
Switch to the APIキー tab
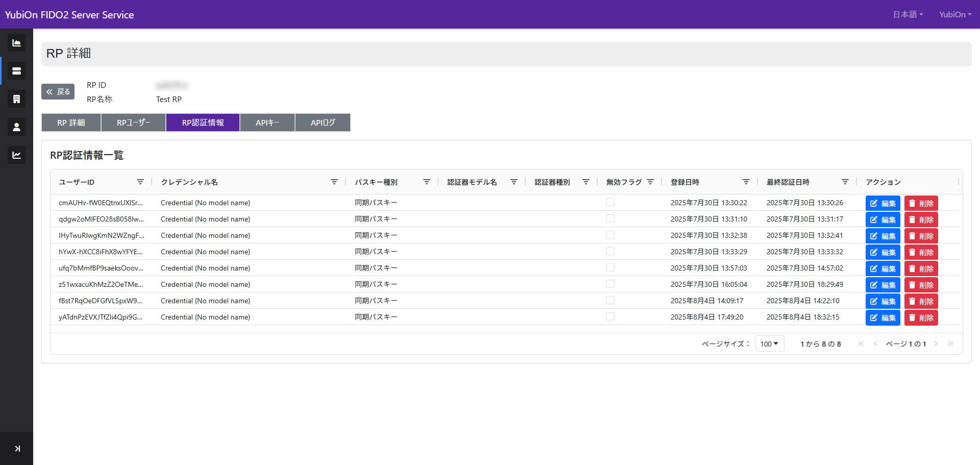click(x=267, y=123)
